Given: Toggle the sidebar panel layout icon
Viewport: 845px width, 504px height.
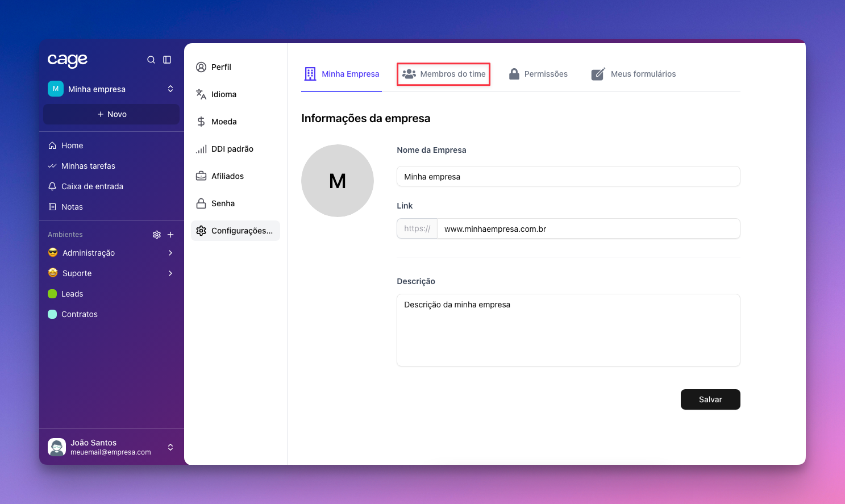Looking at the screenshot, I should [167, 60].
